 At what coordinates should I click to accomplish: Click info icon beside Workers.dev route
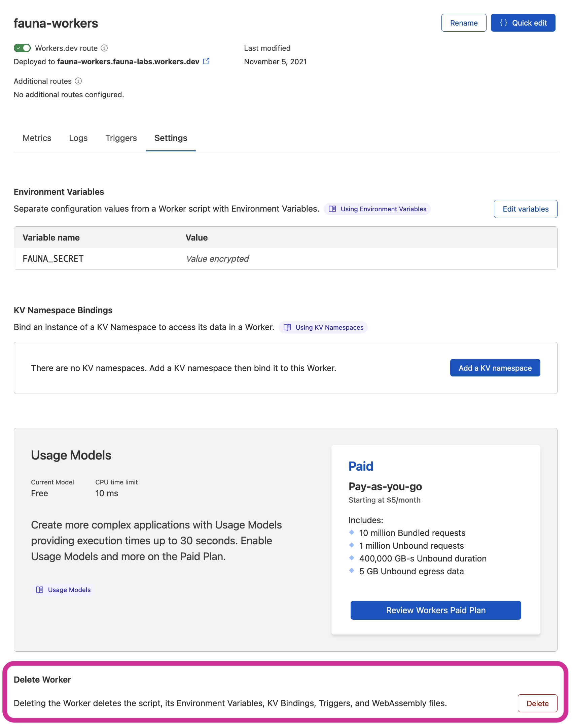point(104,48)
